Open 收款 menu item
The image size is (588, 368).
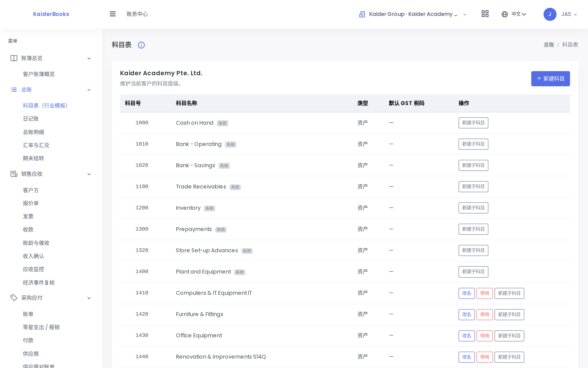[28, 230]
